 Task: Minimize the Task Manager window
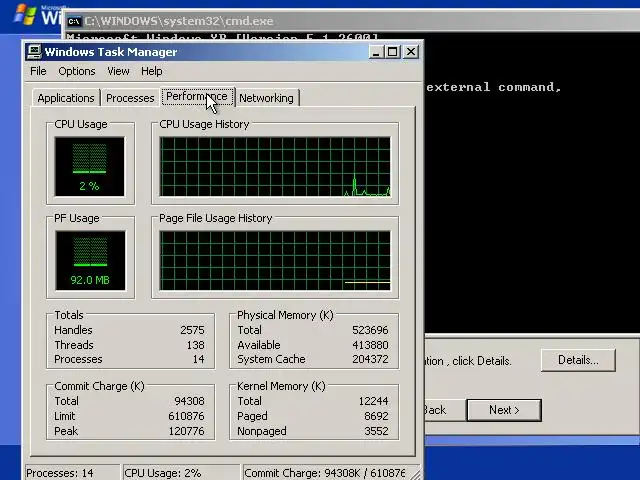[x=376, y=52]
